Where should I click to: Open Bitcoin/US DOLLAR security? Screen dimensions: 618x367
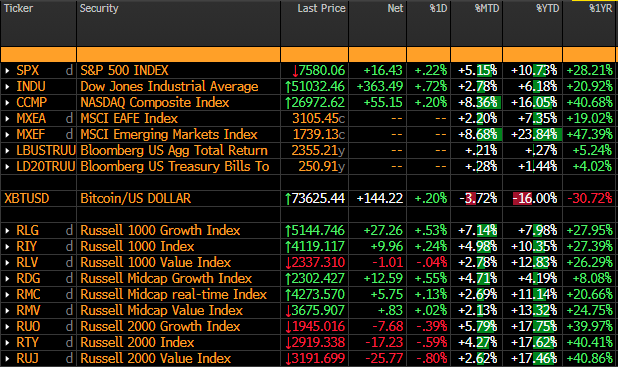tap(136, 199)
